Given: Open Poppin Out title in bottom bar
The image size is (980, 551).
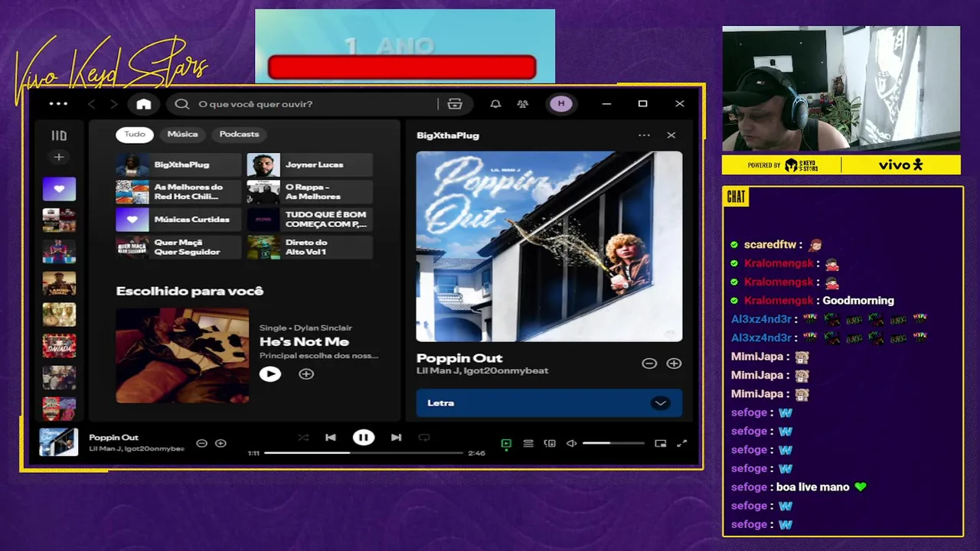Looking at the screenshot, I should tap(113, 438).
